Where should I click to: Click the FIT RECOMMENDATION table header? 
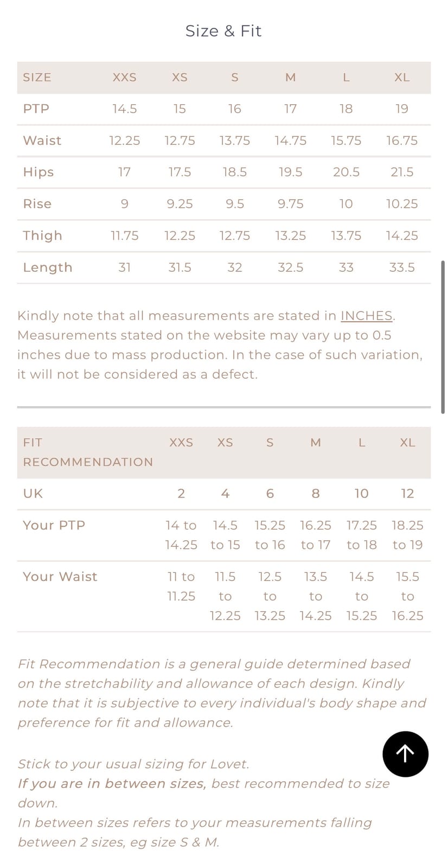(88, 452)
